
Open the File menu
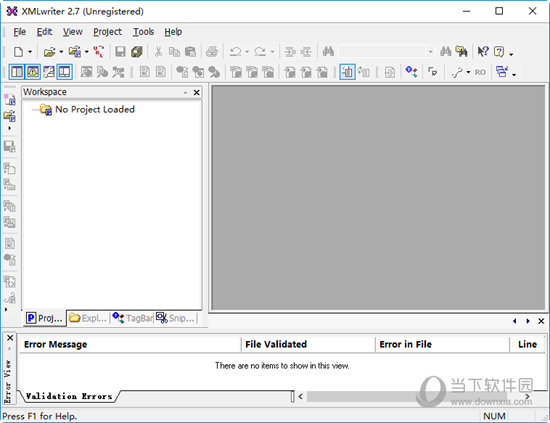point(20,32)
